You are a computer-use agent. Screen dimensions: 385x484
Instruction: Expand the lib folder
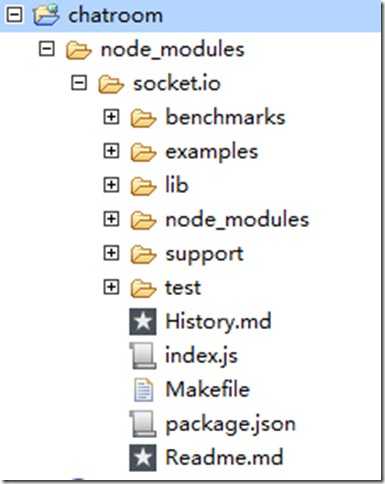[x=111, y=185]
